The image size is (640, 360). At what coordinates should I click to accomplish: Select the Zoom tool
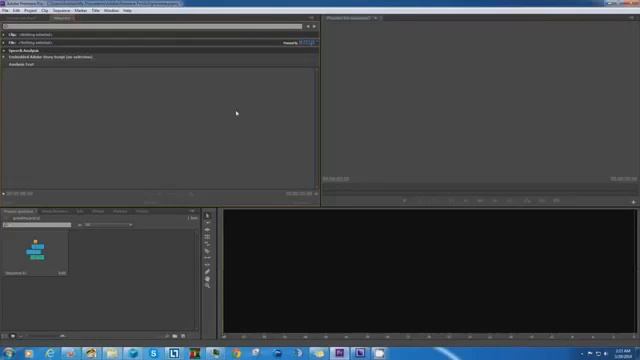[x=207, y=286]
